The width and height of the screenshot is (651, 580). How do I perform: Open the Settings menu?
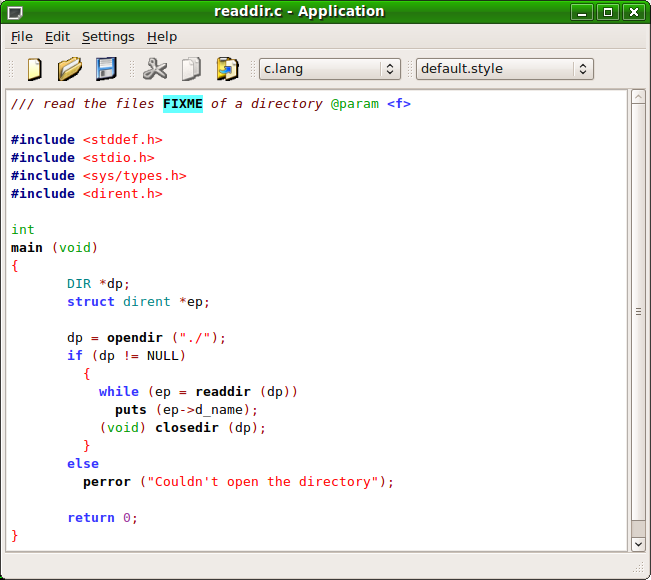click(108, 37)
